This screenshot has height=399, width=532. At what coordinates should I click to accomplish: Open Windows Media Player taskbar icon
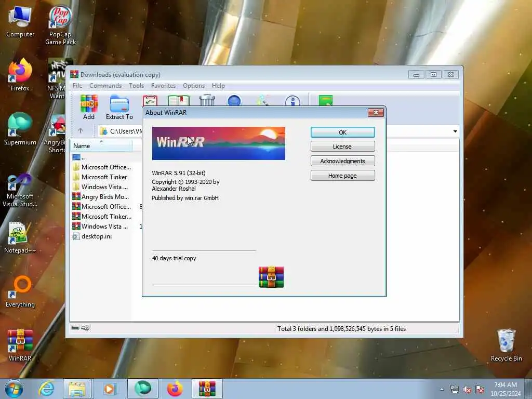point(109,389)
